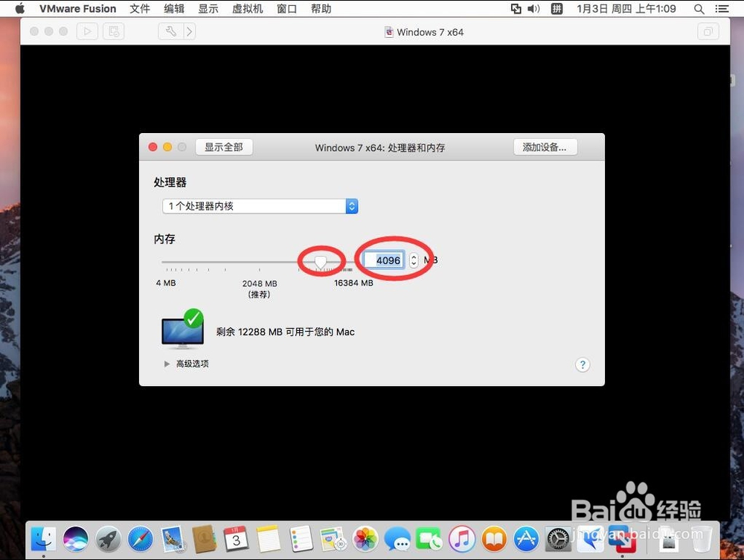Minimize the settings dialog with yellow button
Viewport: 744px width, 560px height.
[x=167, y=147]
